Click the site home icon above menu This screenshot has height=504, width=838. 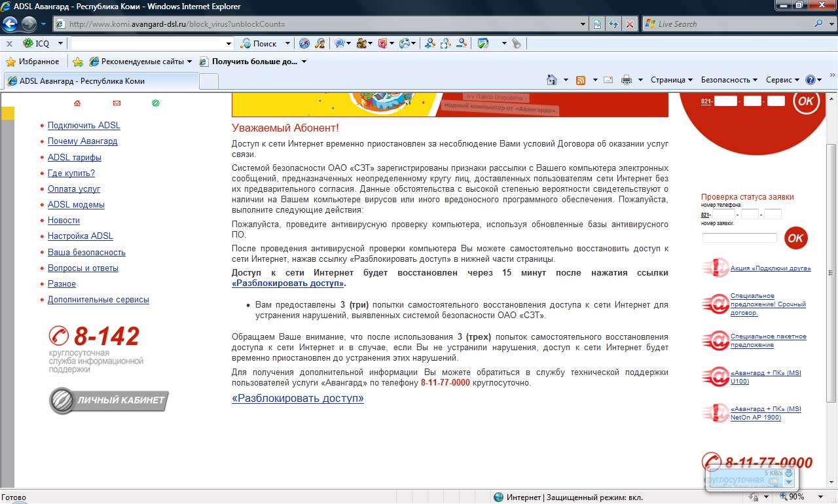77,103
